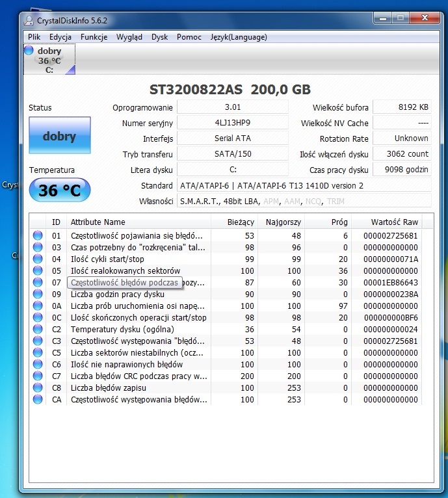Open the Pomoc menu
448x498 pixels.
pyautogui.click(x=189, y=37)
